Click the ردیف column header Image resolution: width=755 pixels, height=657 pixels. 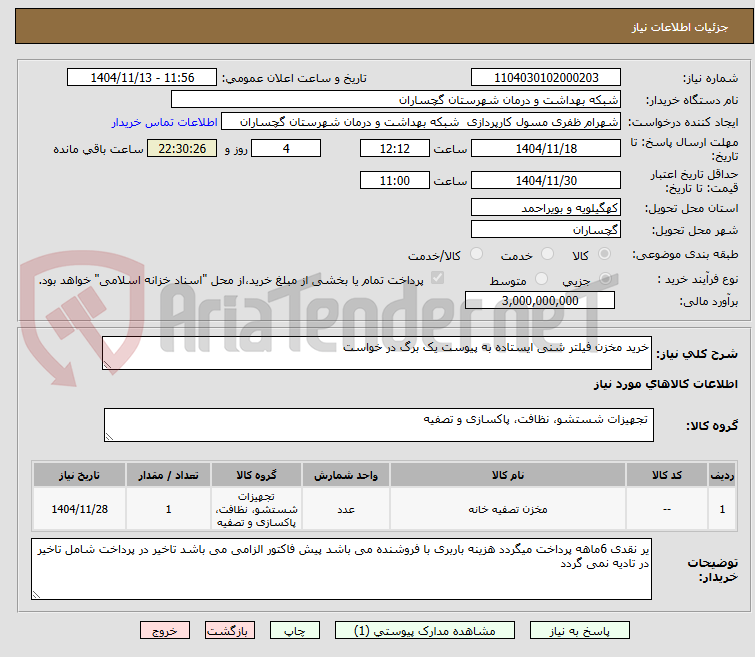click(722, 475)
